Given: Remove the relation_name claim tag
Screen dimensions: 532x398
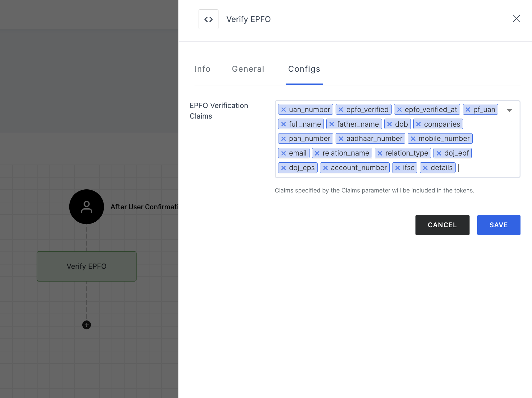Looking at the screenshot, I should (x=317, y=153).
